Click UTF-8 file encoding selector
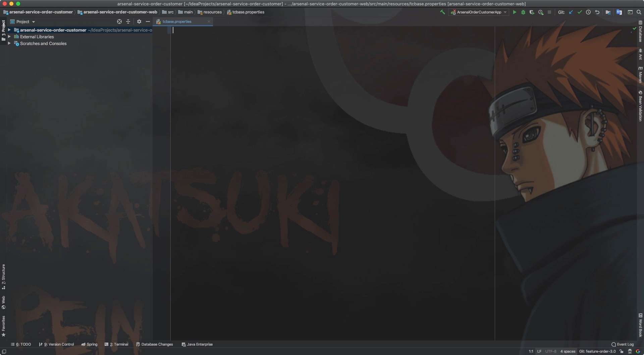 (551, 351)
